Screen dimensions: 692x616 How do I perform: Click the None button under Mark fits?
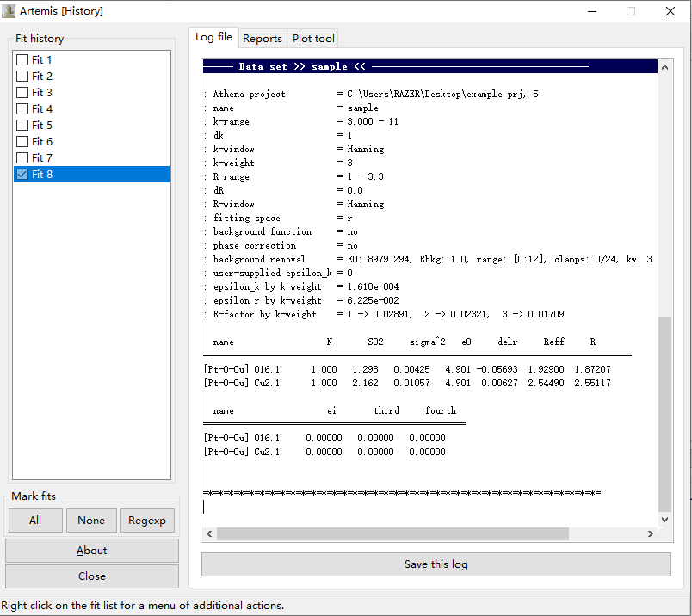point(91,521)
